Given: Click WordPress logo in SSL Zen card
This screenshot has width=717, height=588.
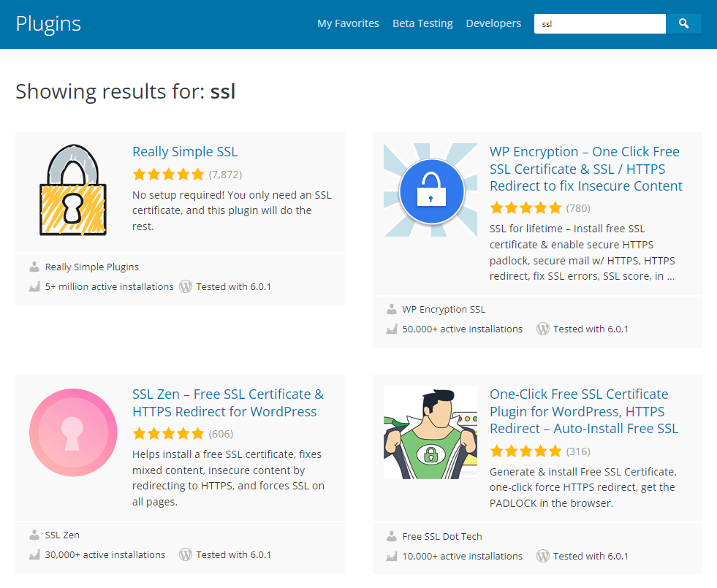Looking at the screenshot, I should pos(185,554).
